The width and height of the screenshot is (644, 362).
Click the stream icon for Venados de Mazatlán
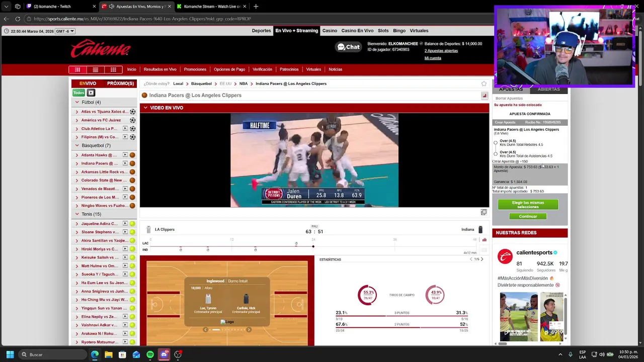click(125, 189)
